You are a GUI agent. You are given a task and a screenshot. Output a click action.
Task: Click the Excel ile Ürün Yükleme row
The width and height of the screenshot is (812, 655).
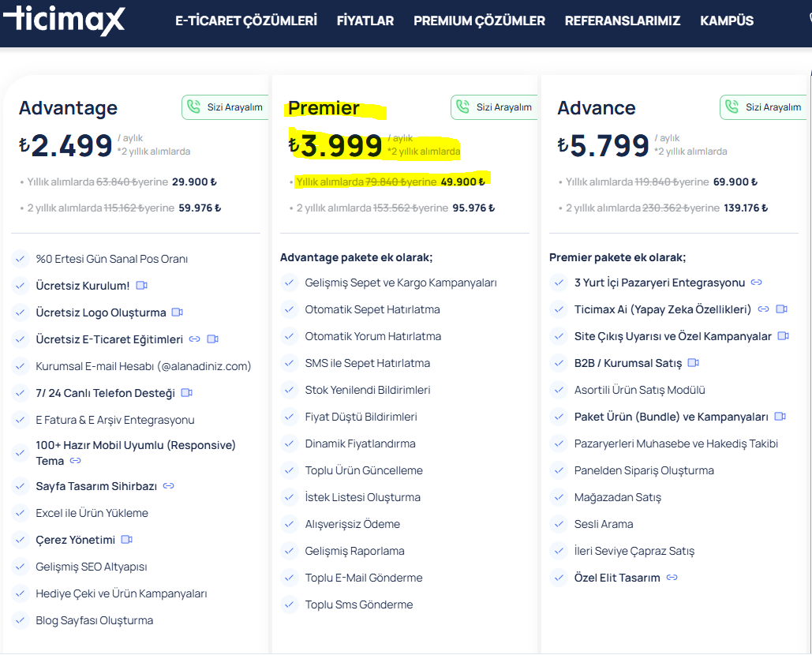(92, 513)
